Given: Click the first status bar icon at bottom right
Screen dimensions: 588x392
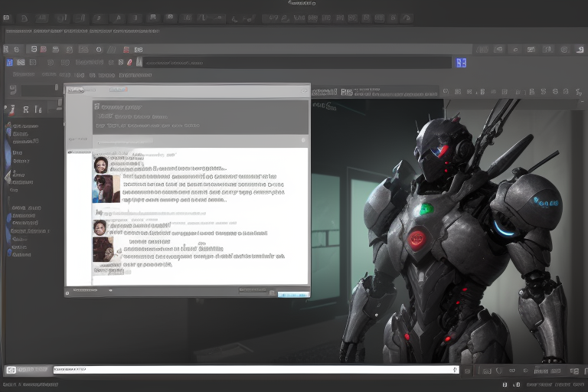Looking at the screenshot, I should pos(505,384).
